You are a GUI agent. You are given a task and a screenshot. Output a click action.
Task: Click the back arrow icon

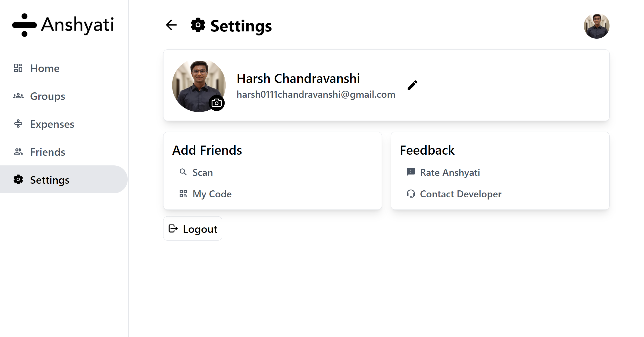171,25
